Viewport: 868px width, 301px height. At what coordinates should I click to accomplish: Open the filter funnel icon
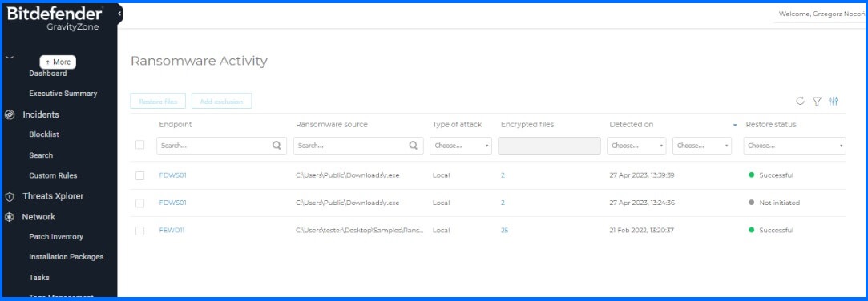click(817, 101)
